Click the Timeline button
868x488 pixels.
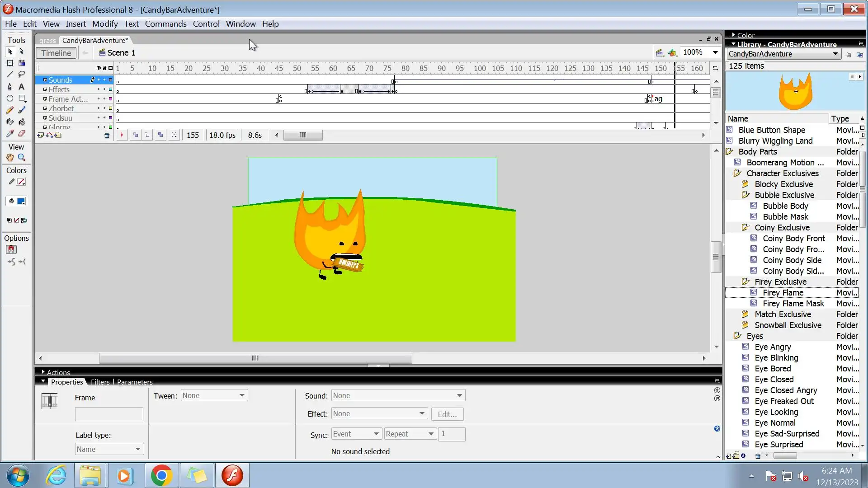56,53
